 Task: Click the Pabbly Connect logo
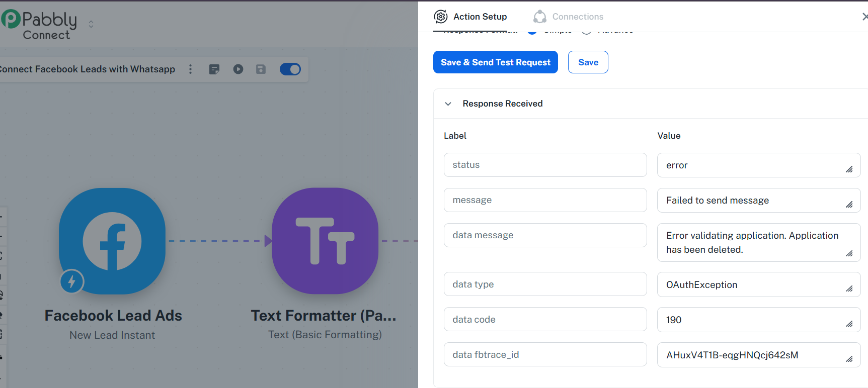click(39, 24)
